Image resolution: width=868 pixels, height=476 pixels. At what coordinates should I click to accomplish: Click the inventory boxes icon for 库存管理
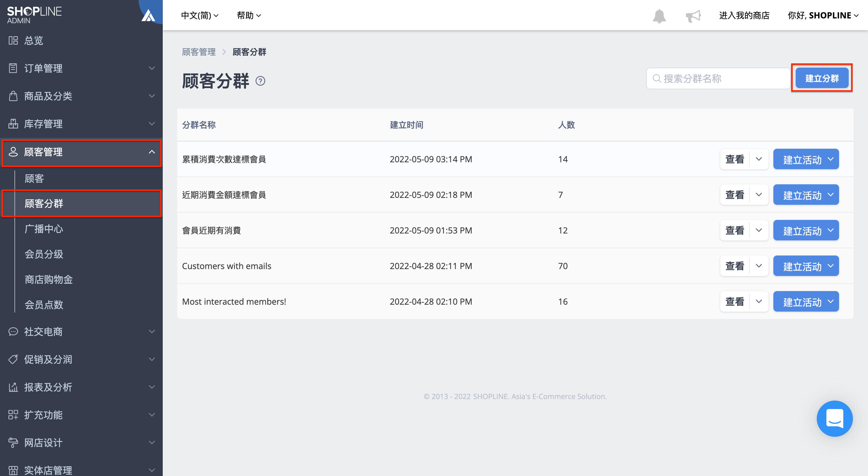tap(13, 124)
